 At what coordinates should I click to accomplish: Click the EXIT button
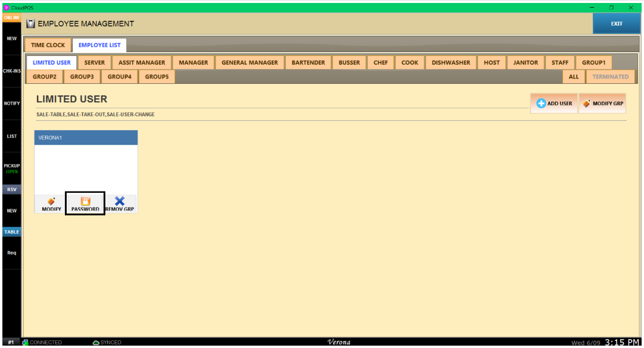[x=617, y=24]
